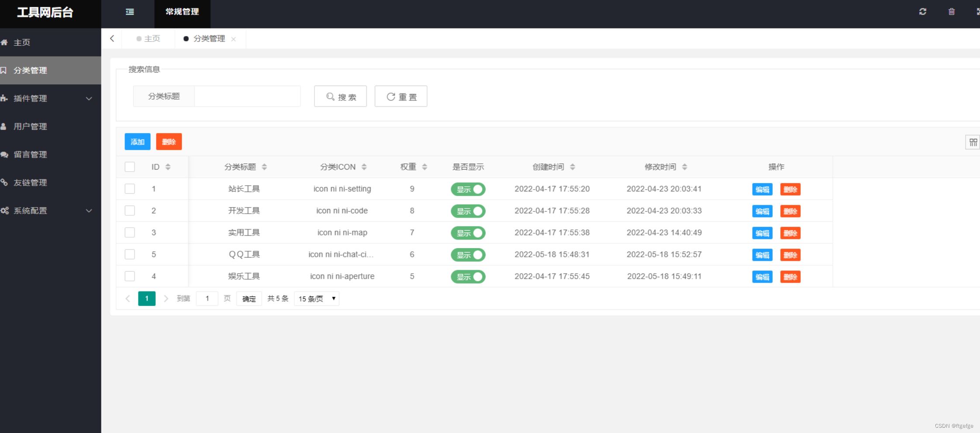Image resolution: width=980 pixels, height=433 pixels.
Task: Open the column display settings grid icon
Action: pyautogui.click(x=973, y=142)
